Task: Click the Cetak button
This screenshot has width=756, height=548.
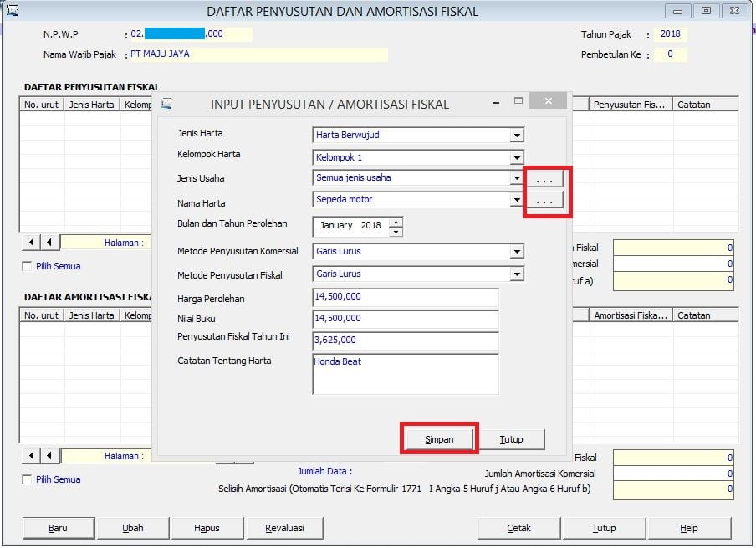Action: click(x=518, y=528)
